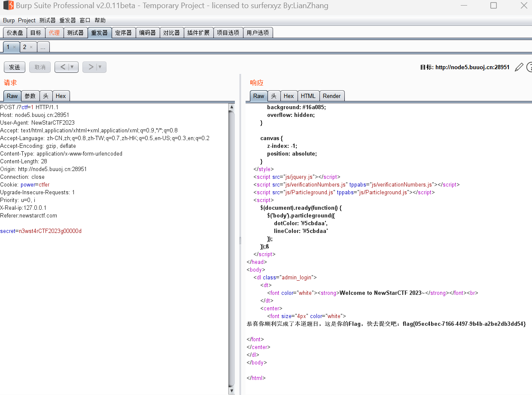Close repeater tab 1

point(14,47)
